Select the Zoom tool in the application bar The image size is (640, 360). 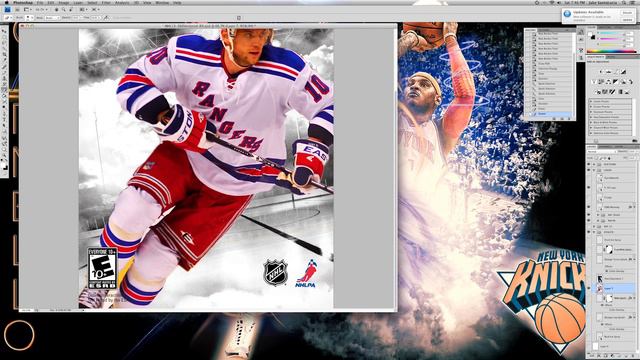tap(64, 9)
